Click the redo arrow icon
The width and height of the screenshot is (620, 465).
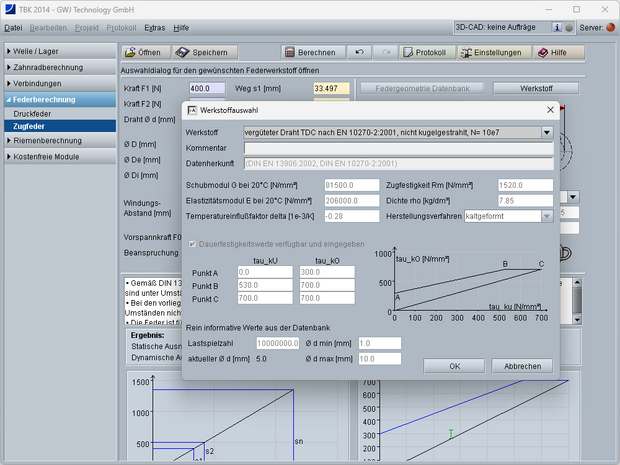coord(384,52)
